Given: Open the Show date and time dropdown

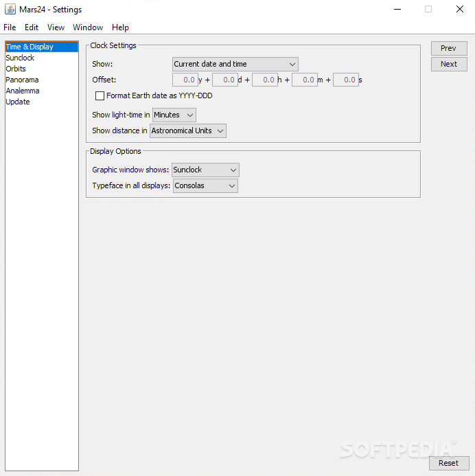Looking at the screenshot, I should pos(235,64).
